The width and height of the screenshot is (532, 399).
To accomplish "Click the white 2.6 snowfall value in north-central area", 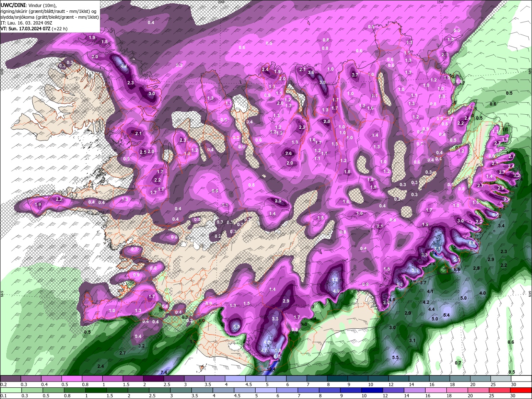I will pyautogui.click(x=289, y=153).
